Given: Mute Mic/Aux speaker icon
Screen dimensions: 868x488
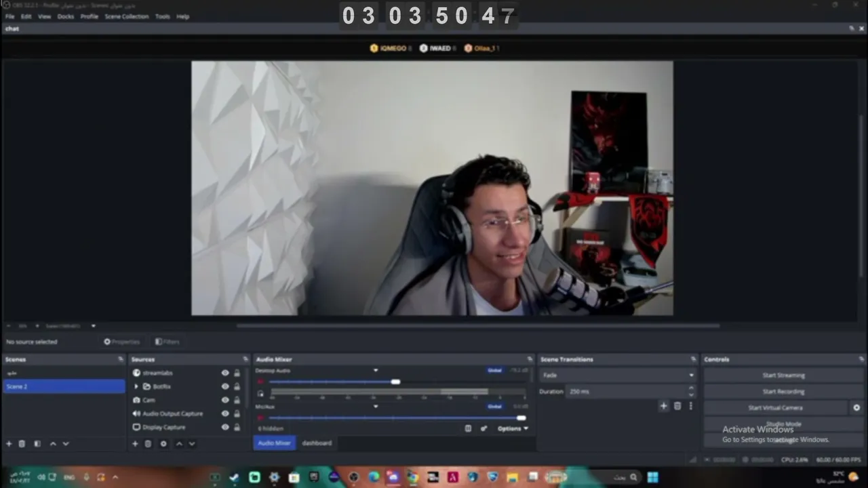Looking at the screenshot, I should 260,418.
